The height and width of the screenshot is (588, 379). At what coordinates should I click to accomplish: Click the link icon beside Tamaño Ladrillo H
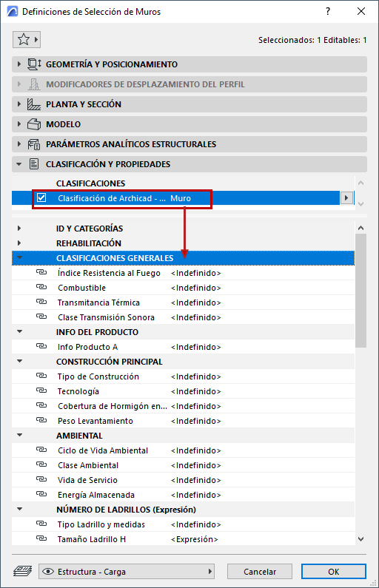coord(41,538)
